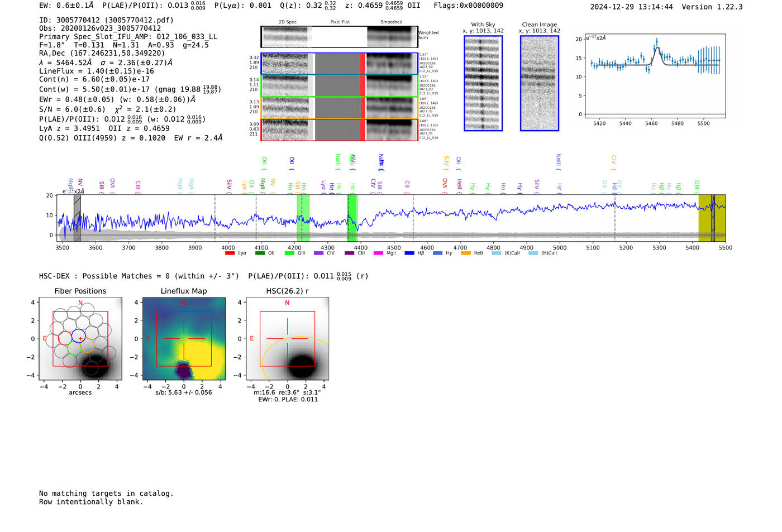782x532 pixels.
Task: Click the Lineflux Map plot
Action: coord(184,339)
